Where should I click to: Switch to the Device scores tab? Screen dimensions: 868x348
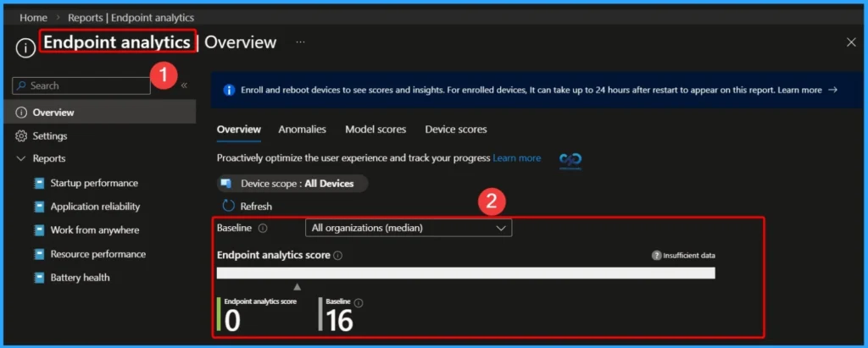pyautogui.click(x=456, y=130)
